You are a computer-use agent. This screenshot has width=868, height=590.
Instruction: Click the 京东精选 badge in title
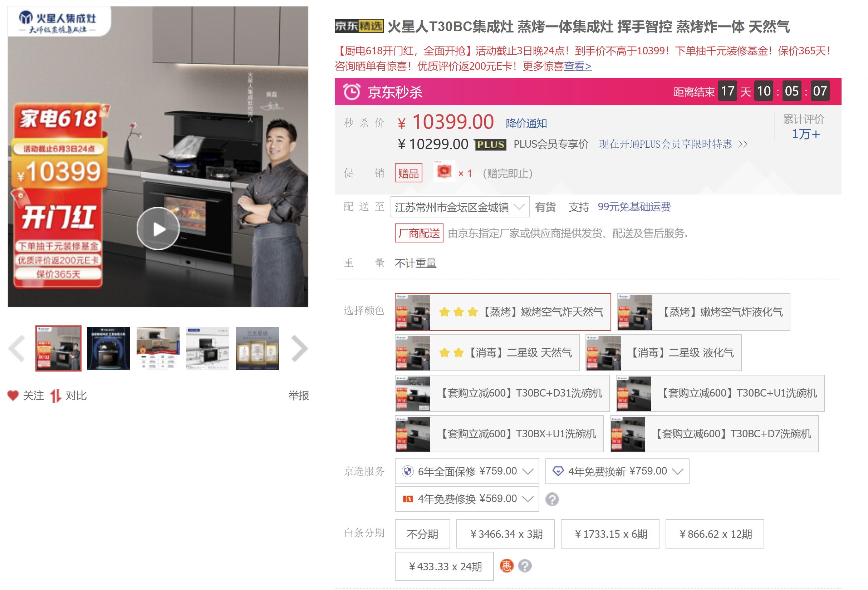[359, 26]
